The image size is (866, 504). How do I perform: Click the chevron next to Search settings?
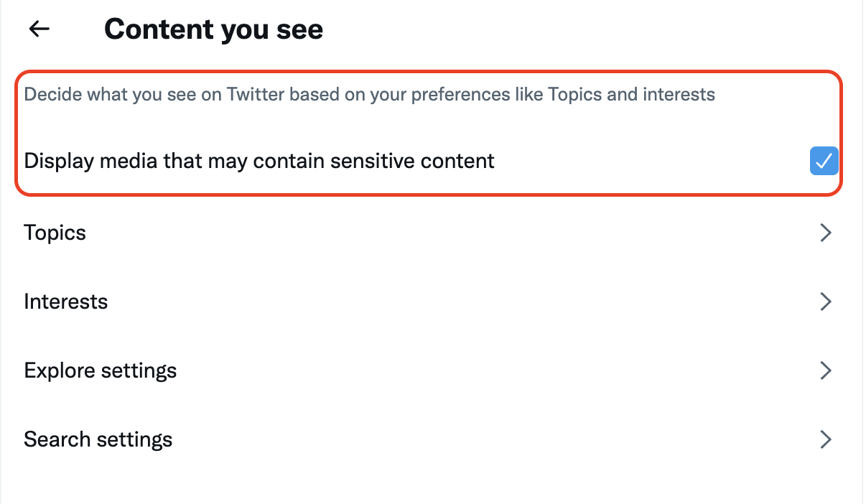click(826, 439)
